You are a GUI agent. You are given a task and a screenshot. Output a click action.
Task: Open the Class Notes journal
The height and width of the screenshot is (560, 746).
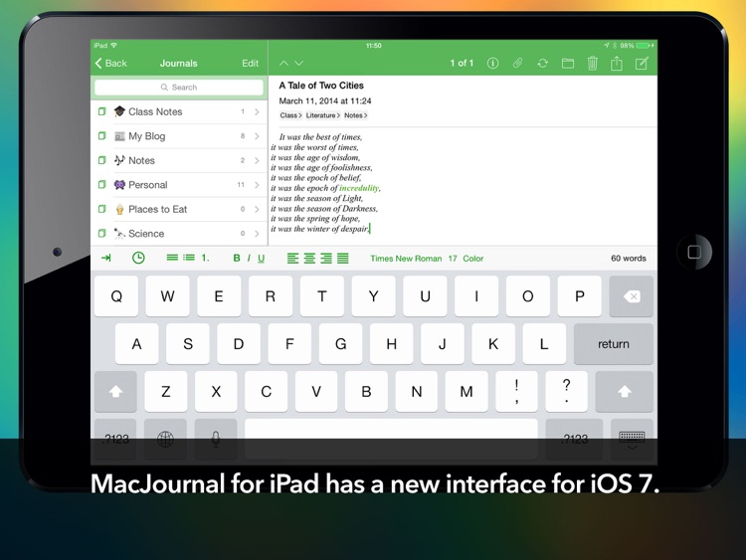(x=179, y=111)
